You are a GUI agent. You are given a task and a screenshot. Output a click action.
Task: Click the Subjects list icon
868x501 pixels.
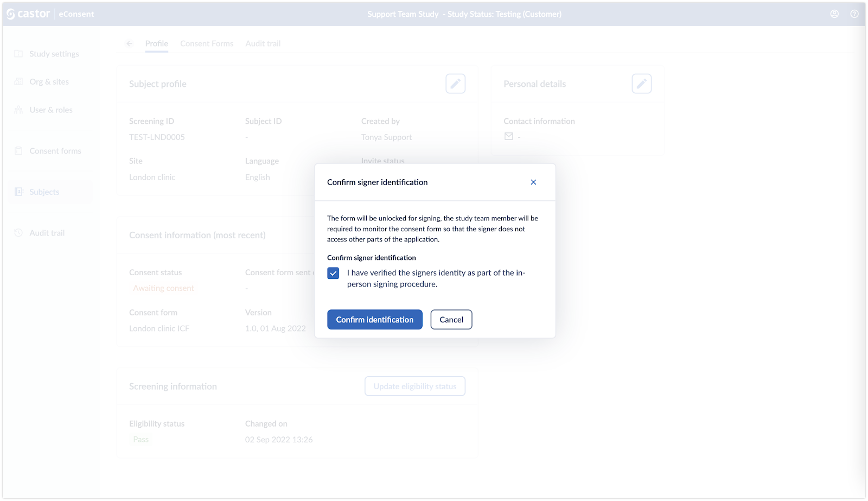(19, 192)
